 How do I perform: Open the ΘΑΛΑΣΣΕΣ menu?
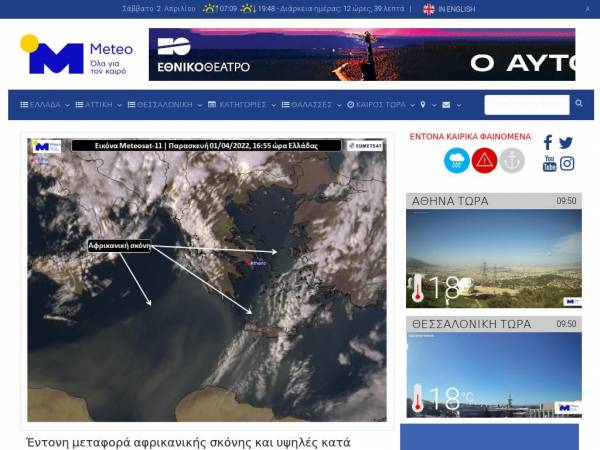coord(311,105)
